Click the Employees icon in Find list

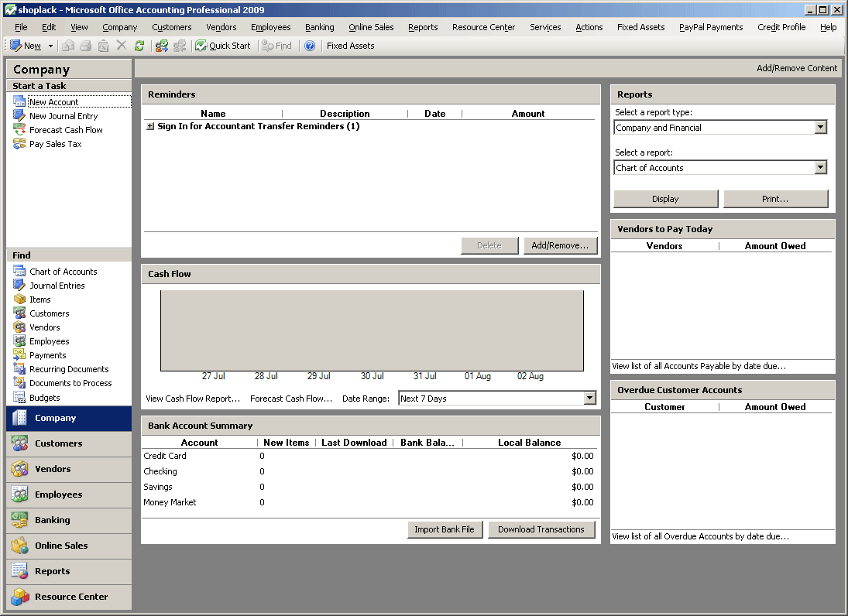pos(19,341)
